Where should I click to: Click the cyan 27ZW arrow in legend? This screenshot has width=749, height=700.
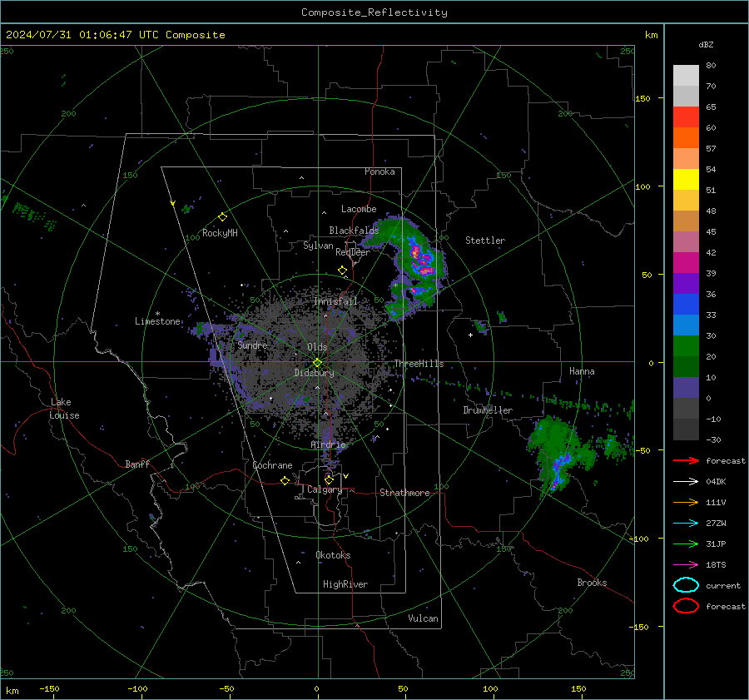[686, 524]
